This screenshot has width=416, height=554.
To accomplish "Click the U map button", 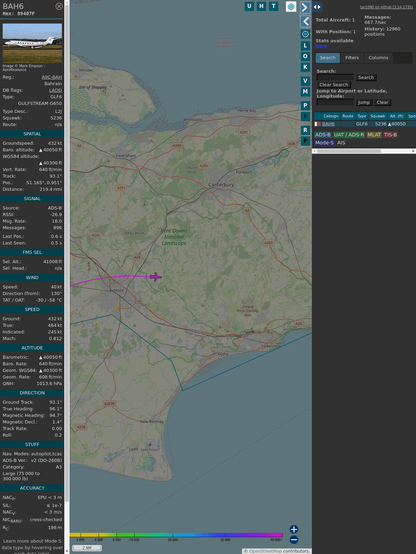I will (x=249, y=6).
